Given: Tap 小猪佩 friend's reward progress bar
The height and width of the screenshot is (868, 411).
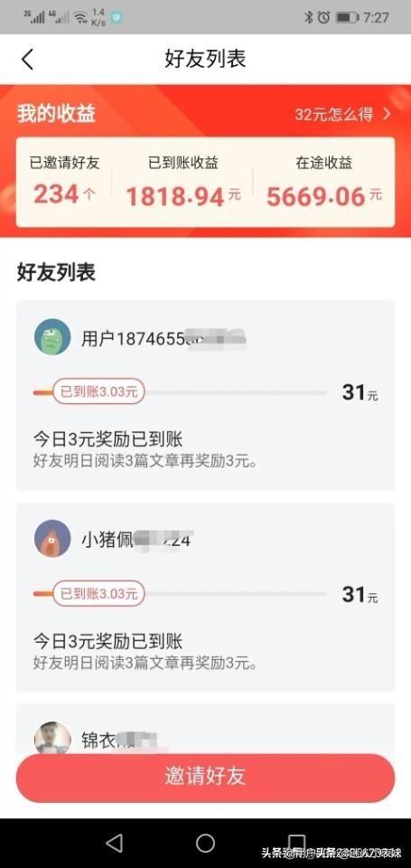Looking at the screenshot, I should (180, 594).
